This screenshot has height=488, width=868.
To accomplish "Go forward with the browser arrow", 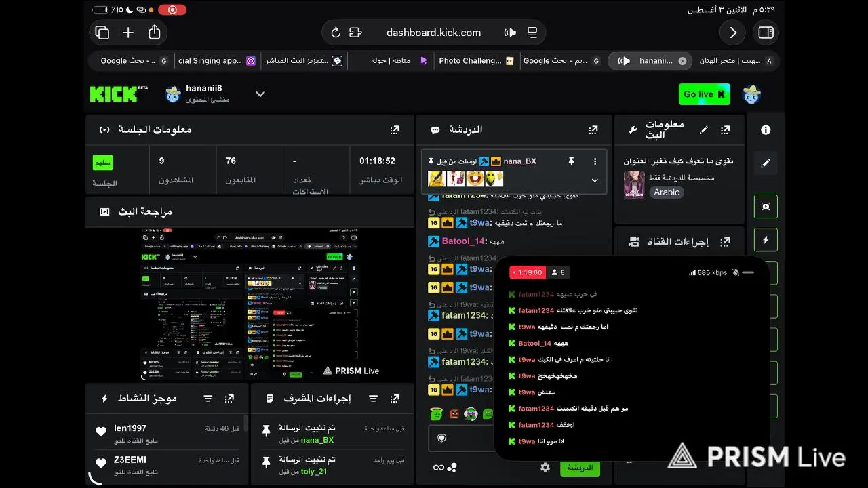I will tap(733, 33).
